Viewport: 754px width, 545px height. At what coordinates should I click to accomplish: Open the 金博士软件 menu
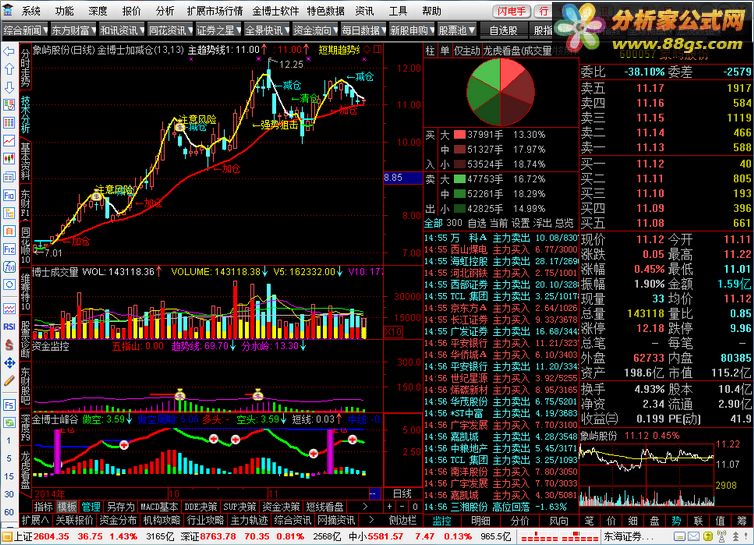point(276,11)
